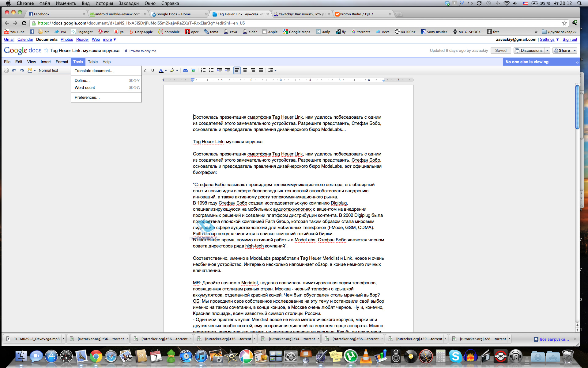Open the Google Maps bookmark
The width and height of the screenshot is (588, 368).
point(296,32)
